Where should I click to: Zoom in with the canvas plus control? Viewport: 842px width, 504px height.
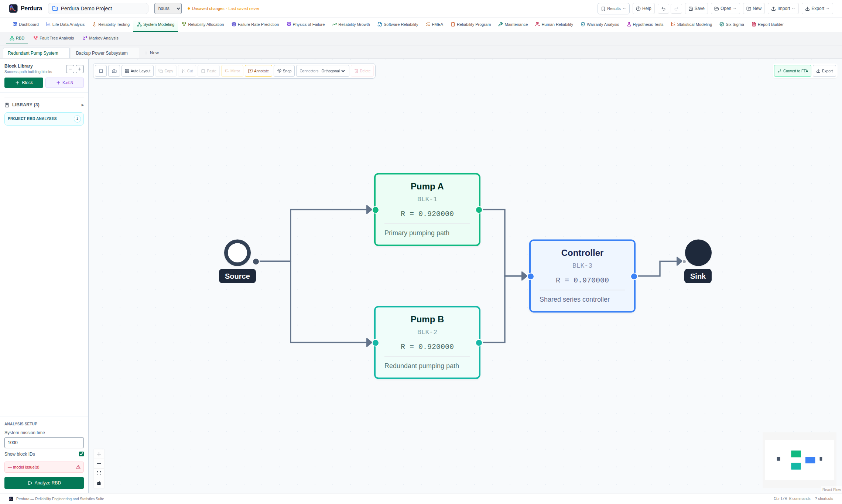tap(99, 454)
